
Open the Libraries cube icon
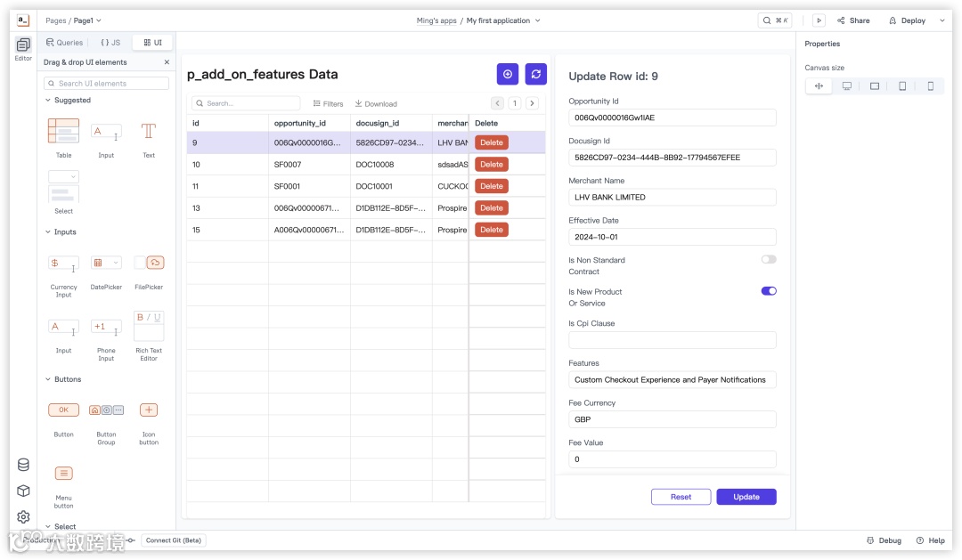(23, 491)
